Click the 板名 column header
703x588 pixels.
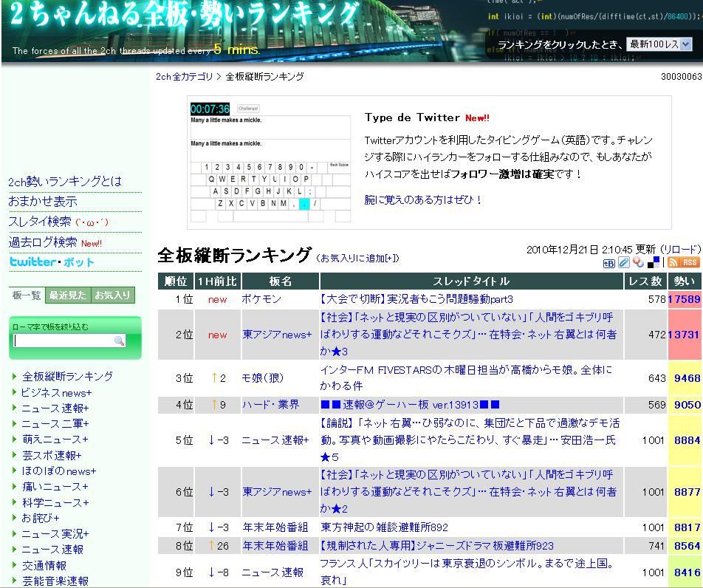click(x=280, y=281)
